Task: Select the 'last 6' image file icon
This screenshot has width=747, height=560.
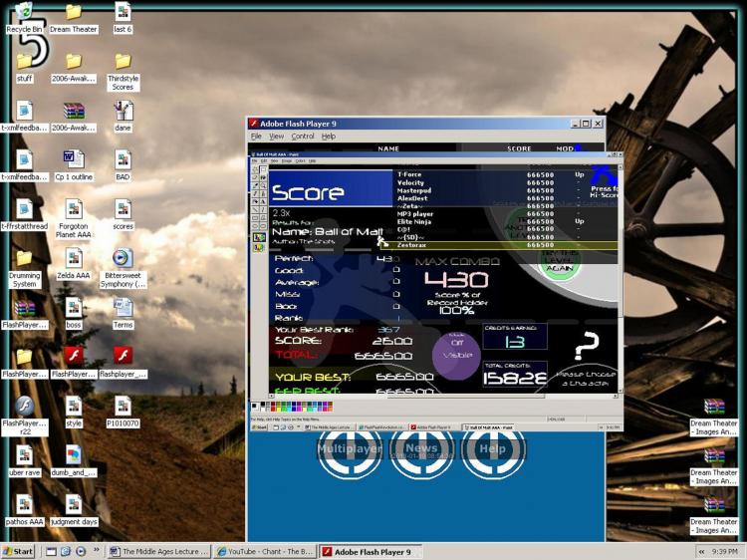Action: coord(123,18)
